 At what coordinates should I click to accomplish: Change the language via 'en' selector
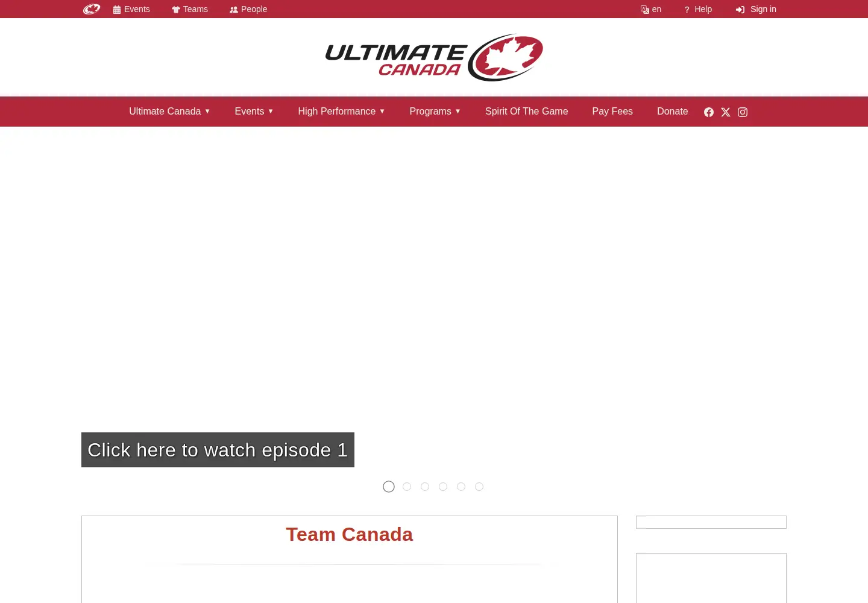pos(651,9)
